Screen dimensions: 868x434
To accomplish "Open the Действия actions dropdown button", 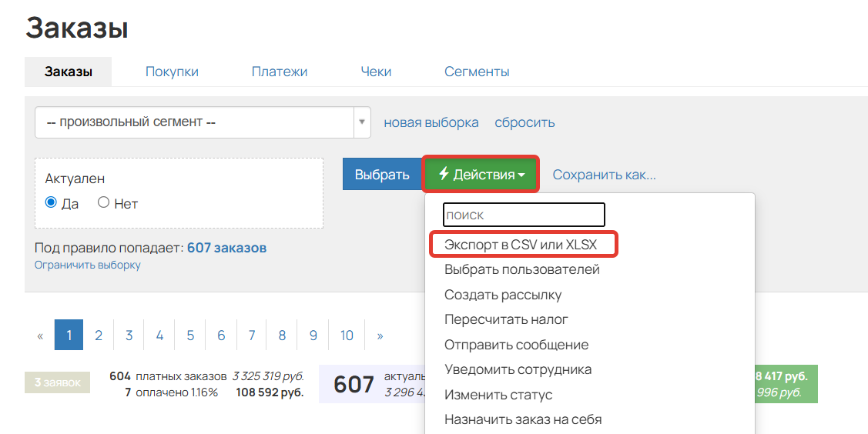I will coord(481,174).
